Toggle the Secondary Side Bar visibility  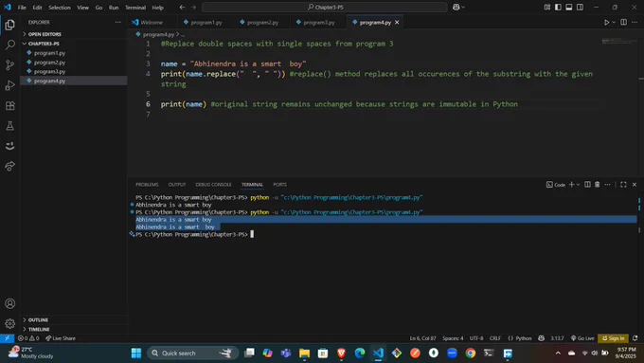[580, 7]
